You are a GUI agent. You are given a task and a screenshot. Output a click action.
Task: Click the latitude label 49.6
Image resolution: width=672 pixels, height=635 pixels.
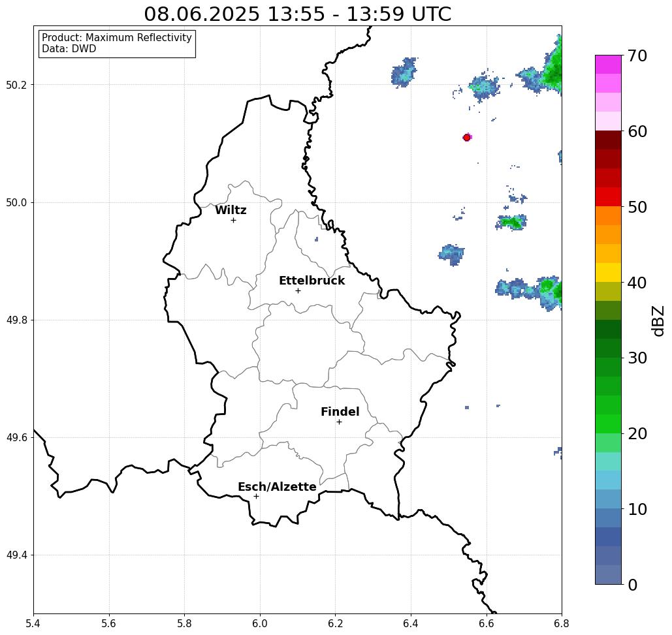[x=16, y=438]
